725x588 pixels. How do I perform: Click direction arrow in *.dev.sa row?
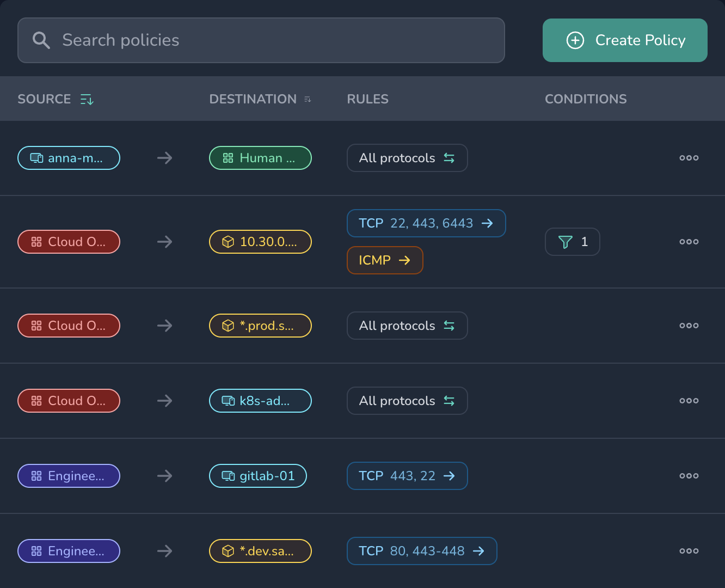pos(165,551)
